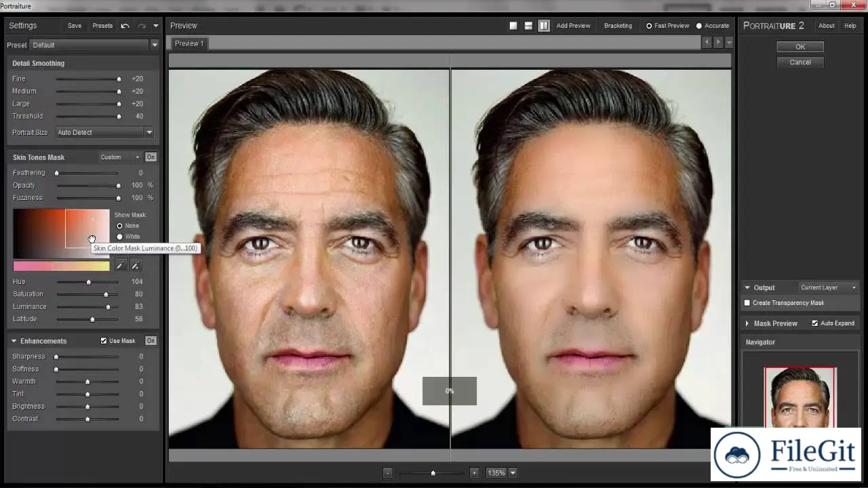Switch to single preview layout
Viewport: 868px width, 488px height.
point(513,26)
